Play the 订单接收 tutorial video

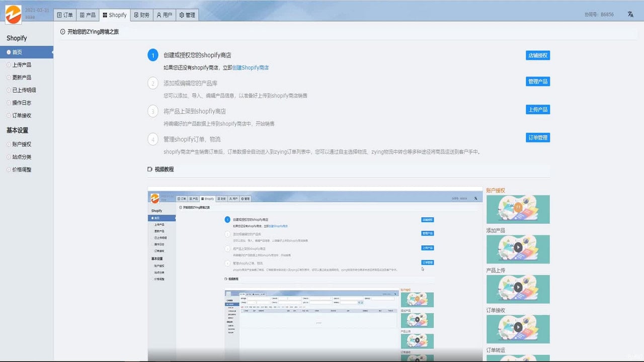click(x=518, y=327)
